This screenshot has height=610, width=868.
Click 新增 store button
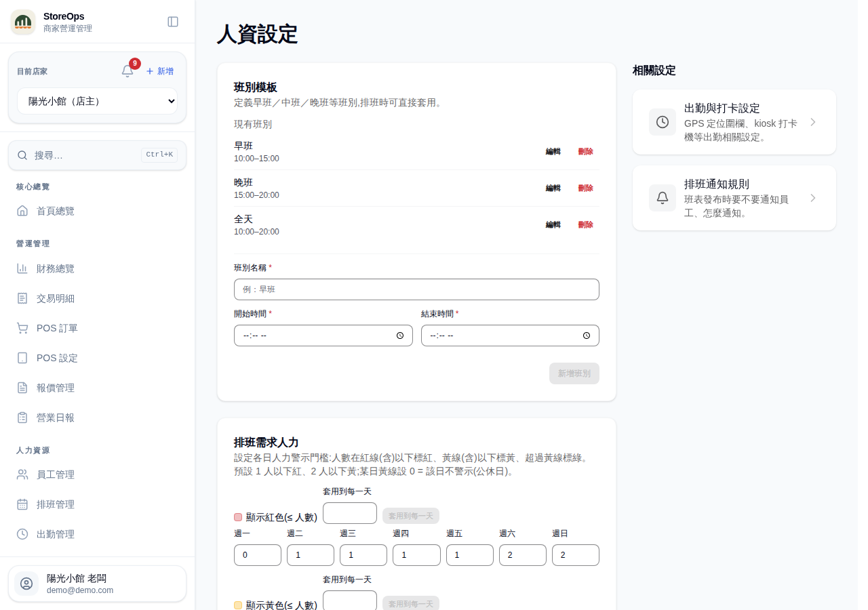tap(160, 71)
